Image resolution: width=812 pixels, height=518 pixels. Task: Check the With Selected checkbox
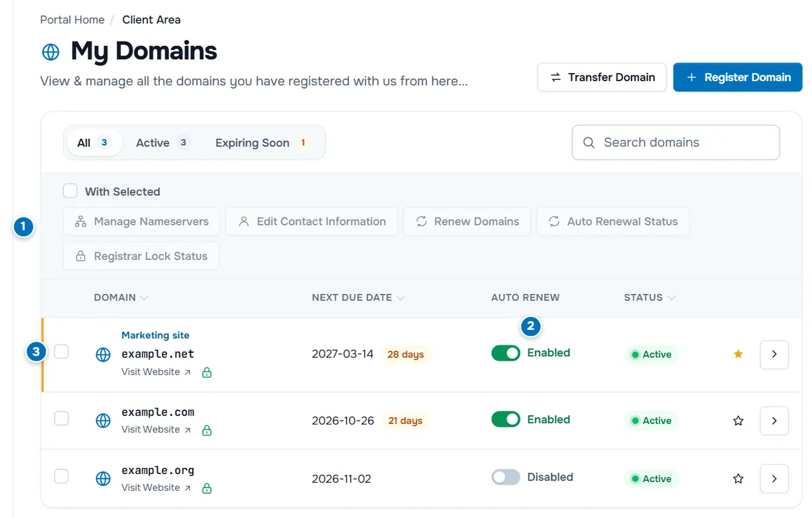pyautogui.click(x=70, y=191)
